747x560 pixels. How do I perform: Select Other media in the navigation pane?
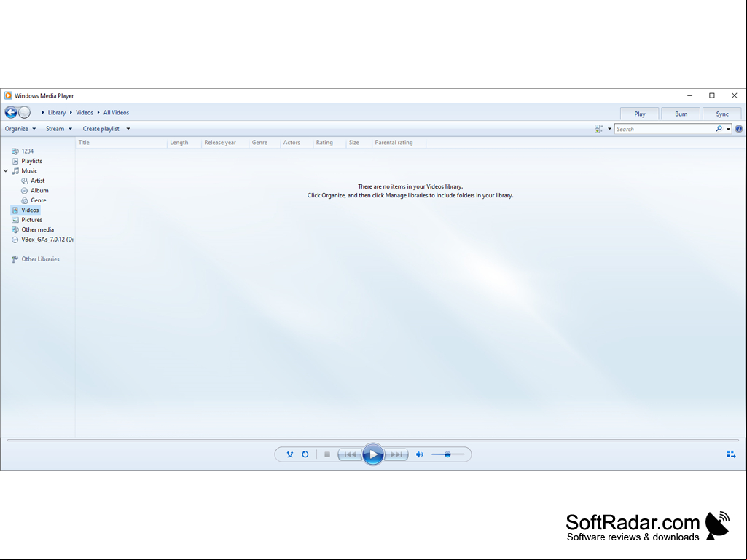32,229
